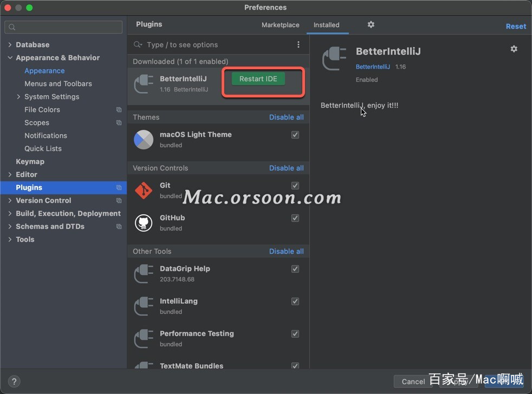Select the Installed tab
This screenshot has height=394, width=532.
[326, 25]
